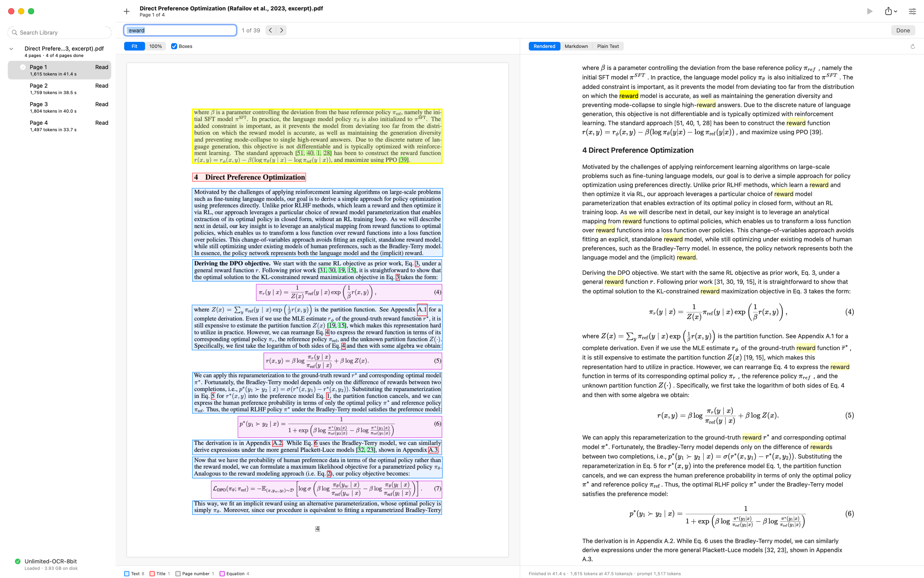Select Page 2 in the sidebar

point(60,89)
